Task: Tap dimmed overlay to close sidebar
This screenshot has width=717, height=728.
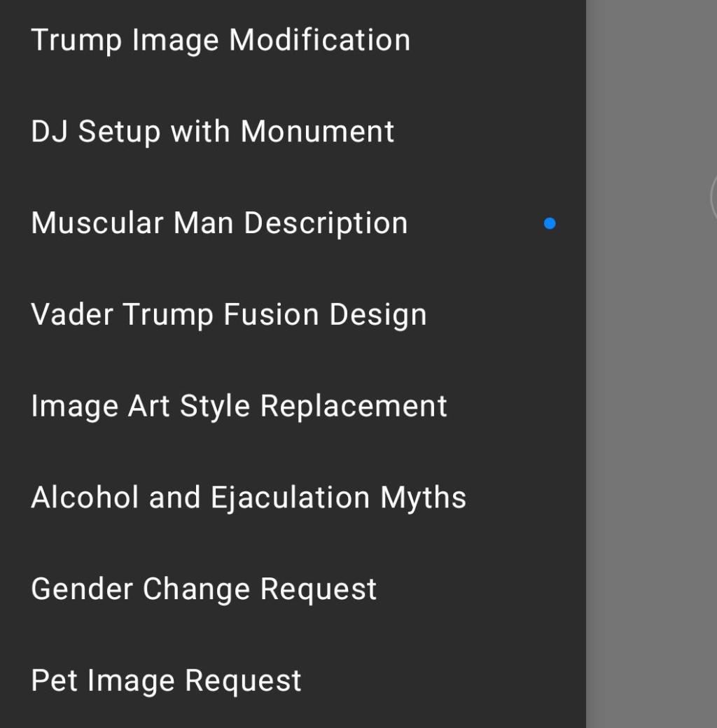Action: coord(651,418)
